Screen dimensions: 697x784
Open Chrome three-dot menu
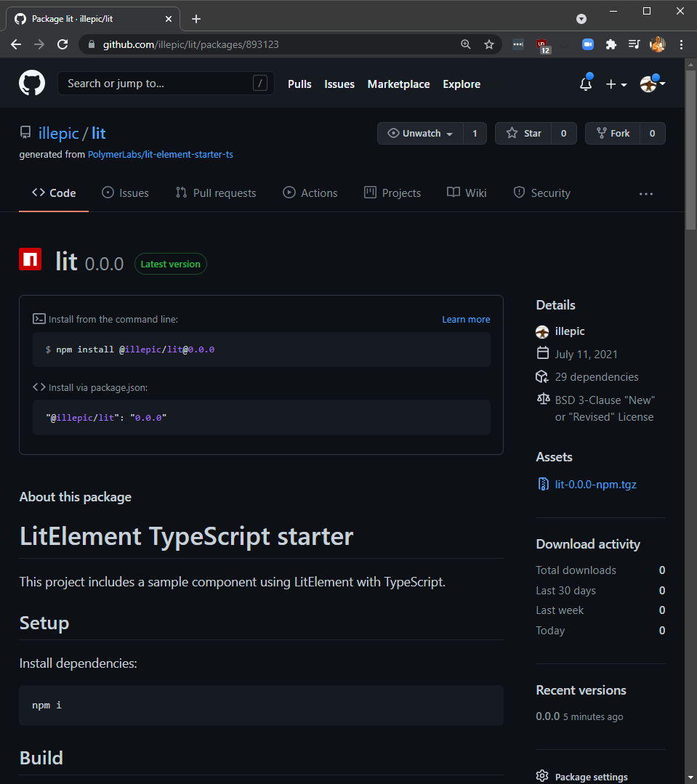coord(681,44)
